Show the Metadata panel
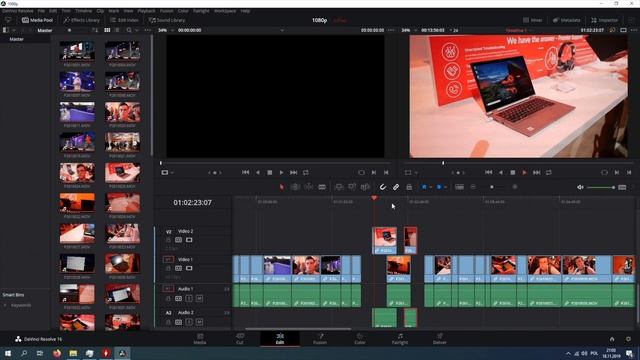Image resolution: width=640 pixels, height=360 pixels. [x=567, y=20]
